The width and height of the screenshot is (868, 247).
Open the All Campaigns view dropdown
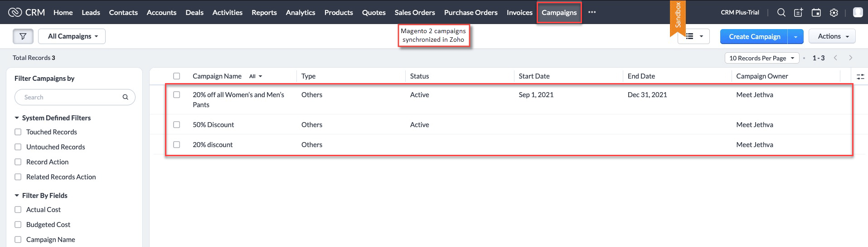point(72,36)
